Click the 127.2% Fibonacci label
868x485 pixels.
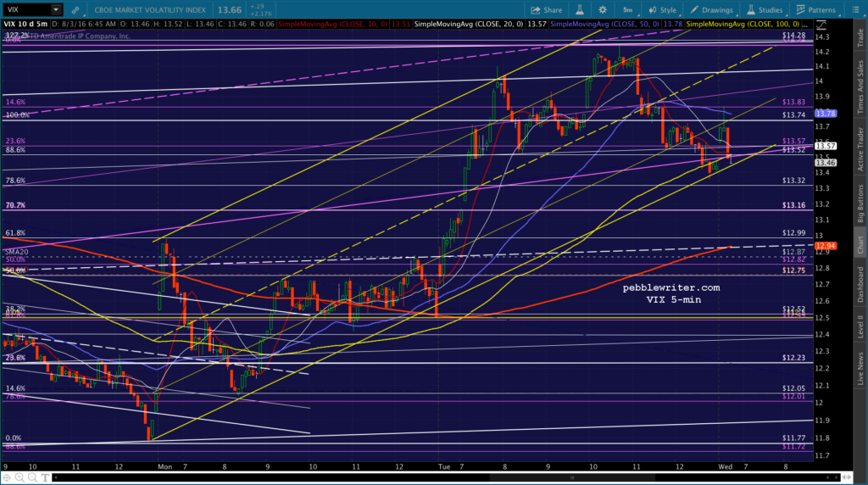click(17, 35)
